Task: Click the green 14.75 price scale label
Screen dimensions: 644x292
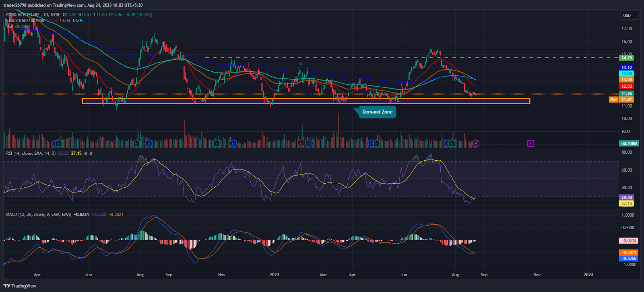Action: [627, 58]
